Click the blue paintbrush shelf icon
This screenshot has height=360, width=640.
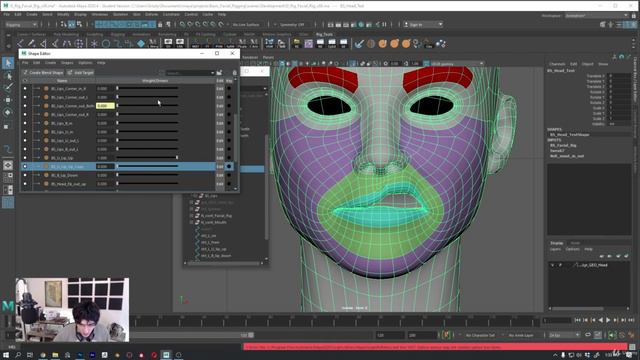tap(359, 43)
